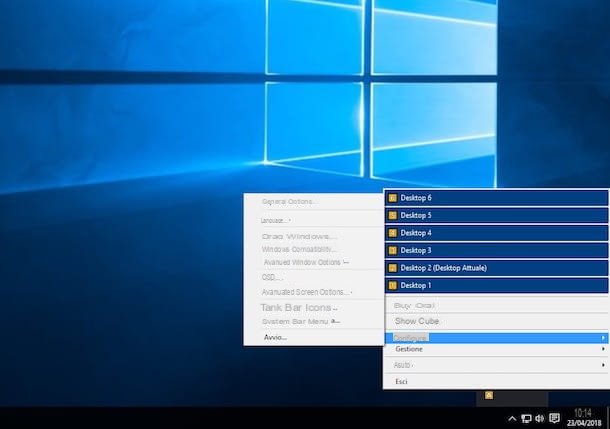Switch to Desktop 6 in the tray menu
Viewport: 610px width, 429px height.
pyautogui.click(x=496, y=198)
